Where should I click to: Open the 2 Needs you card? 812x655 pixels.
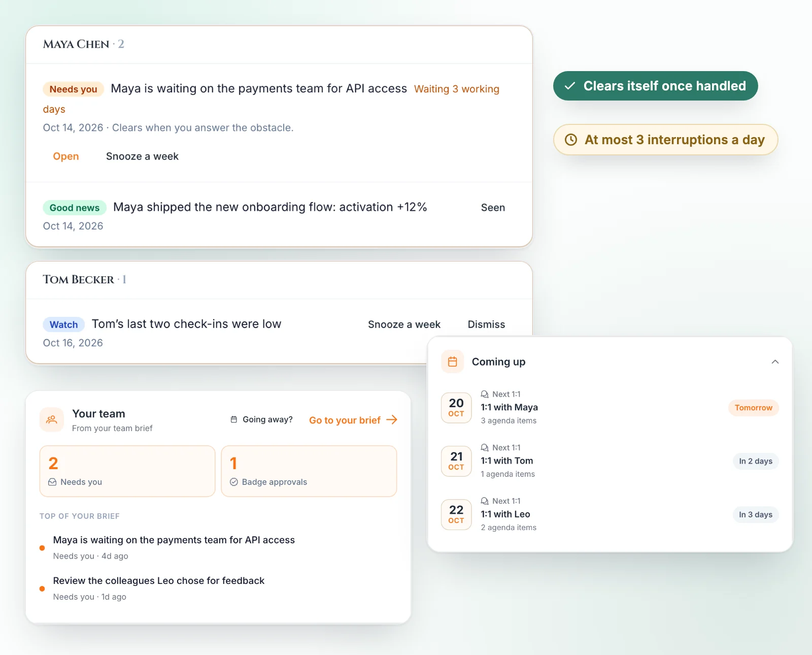point(127,471)
